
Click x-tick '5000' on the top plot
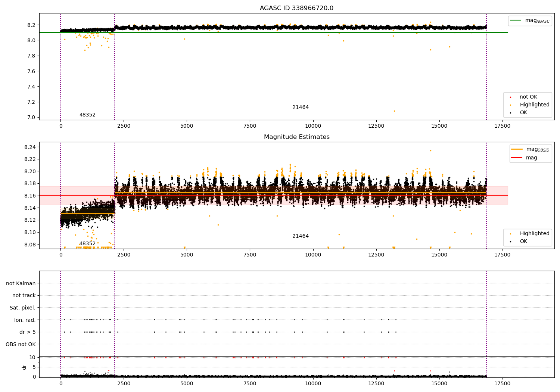[x=187, y=126]
